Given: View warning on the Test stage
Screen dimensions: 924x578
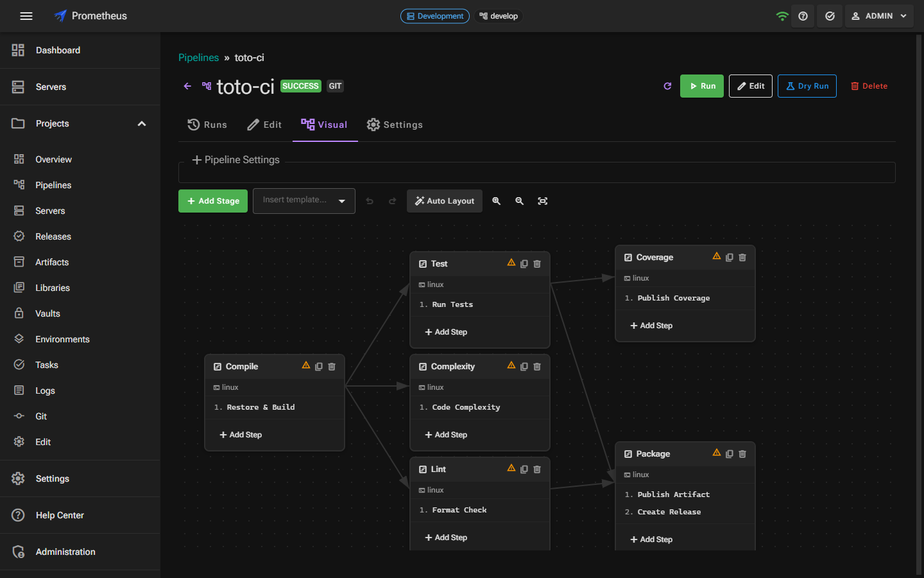Looking at the screenshot, I should (x=511, y=263).
